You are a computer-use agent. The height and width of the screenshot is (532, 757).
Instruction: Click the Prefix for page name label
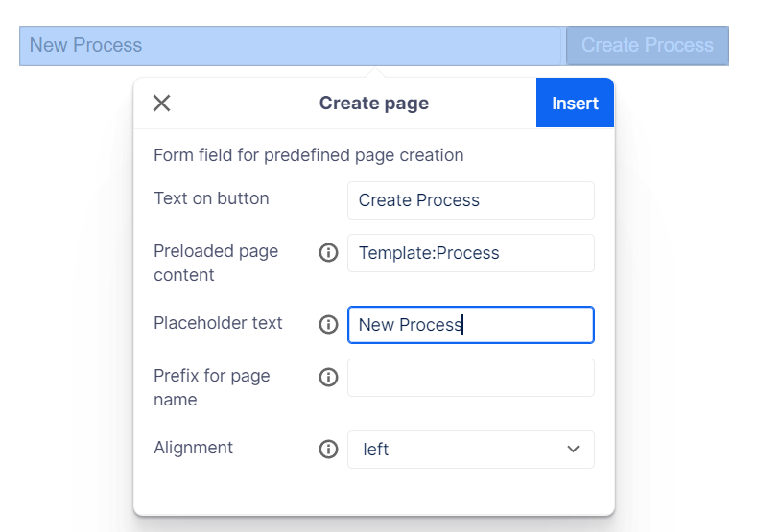pyautogui.click(x=211, y=387)
